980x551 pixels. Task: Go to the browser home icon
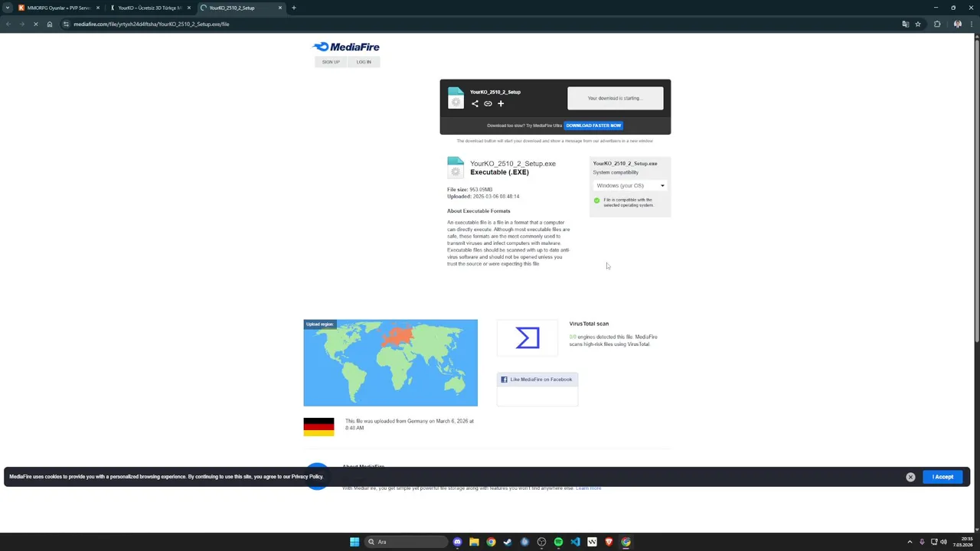[50, 24]
